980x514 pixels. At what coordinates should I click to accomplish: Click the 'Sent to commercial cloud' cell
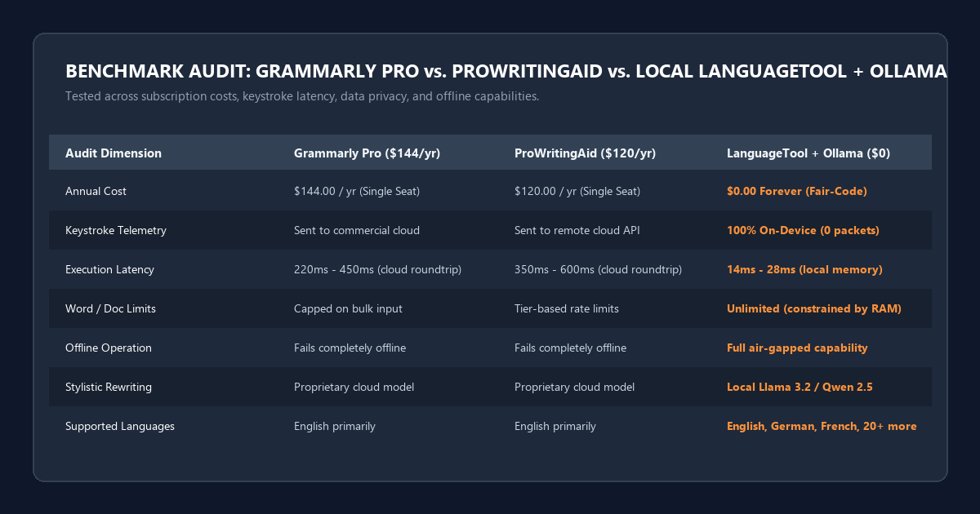click(x=357, y=230)
